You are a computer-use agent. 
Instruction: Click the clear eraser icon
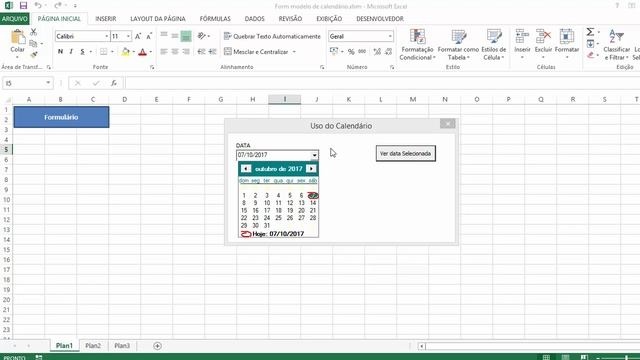pyautogui.click(x=591, y=55)
